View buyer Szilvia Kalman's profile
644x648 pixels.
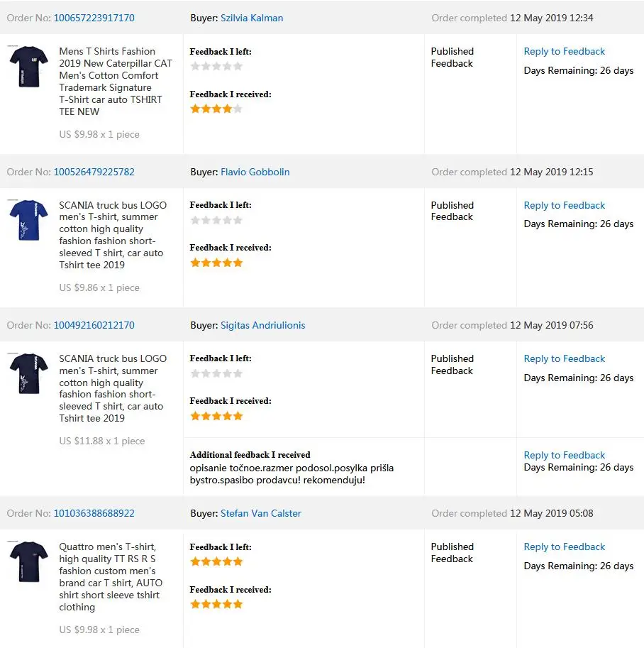[252, 18]
